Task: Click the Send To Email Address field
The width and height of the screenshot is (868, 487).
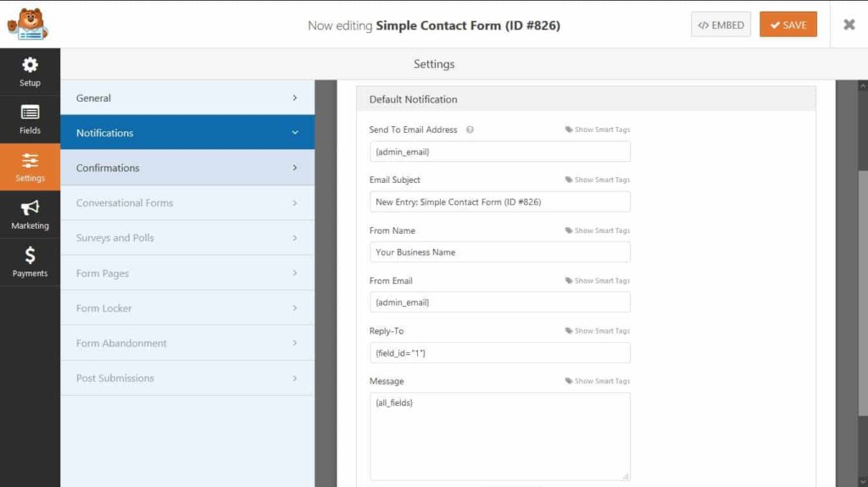Action: point(500,152)
